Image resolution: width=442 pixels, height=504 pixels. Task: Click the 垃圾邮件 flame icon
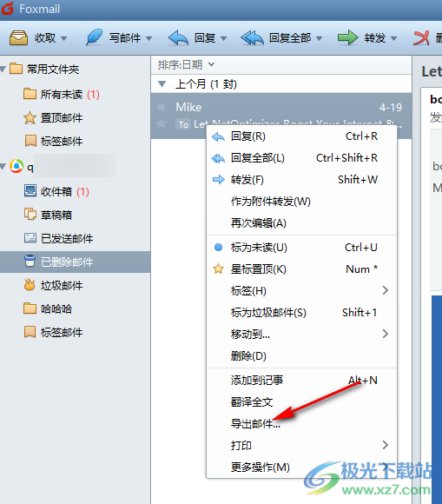point(30,285)
